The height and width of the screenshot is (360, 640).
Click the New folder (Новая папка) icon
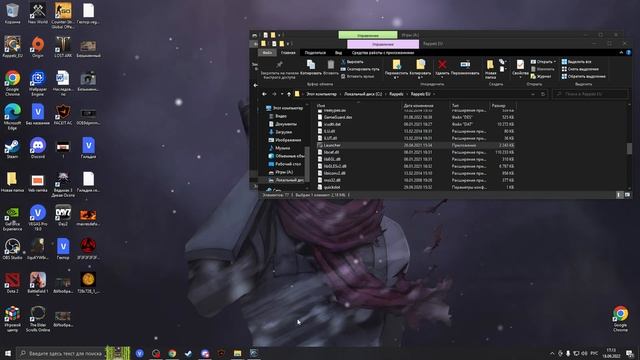point(490,64)
